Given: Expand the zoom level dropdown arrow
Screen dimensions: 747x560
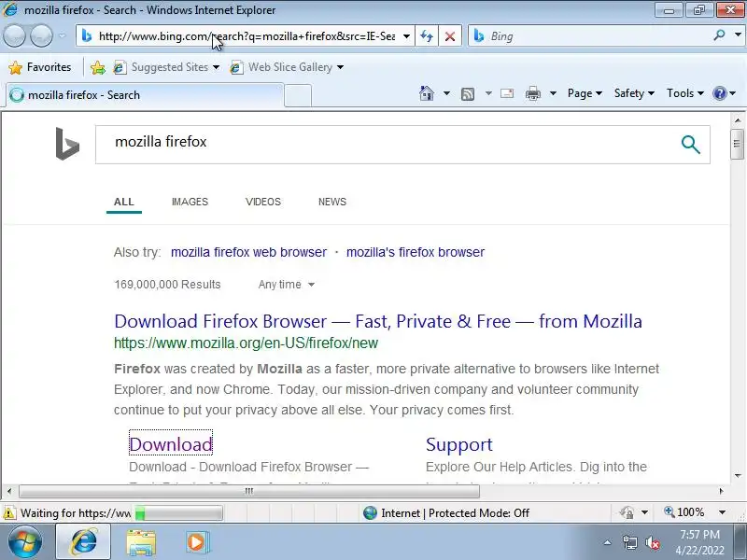Looking at the screenshot, I should 722,512.
